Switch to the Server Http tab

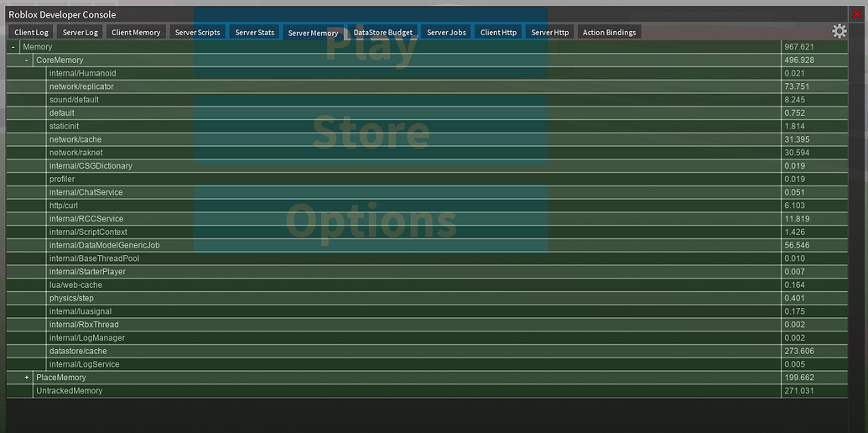pos(550,33)
